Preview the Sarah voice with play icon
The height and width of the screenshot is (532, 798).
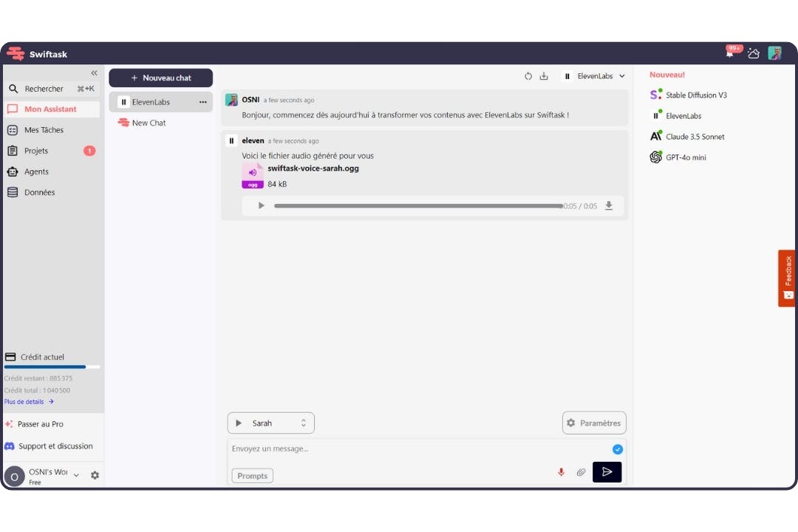(x=239, y=423)
